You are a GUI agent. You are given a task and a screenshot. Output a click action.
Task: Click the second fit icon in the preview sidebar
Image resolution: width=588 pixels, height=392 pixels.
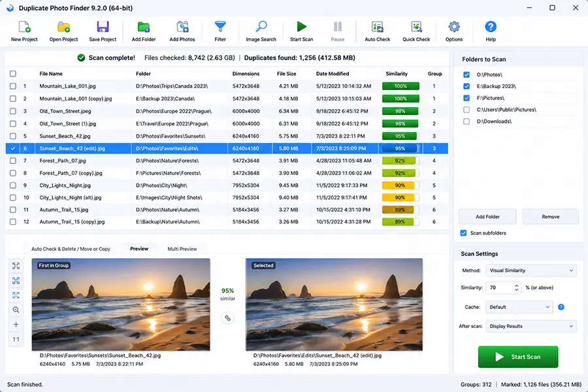[x=16, y=280]
